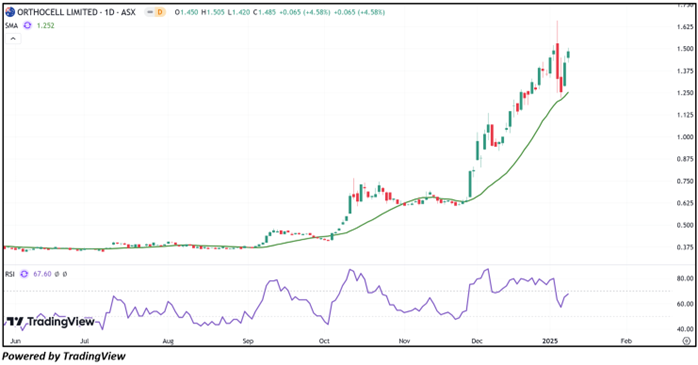Click the purple SMA indicator icon
The image size is (698, 365).
tap(28, 26)
